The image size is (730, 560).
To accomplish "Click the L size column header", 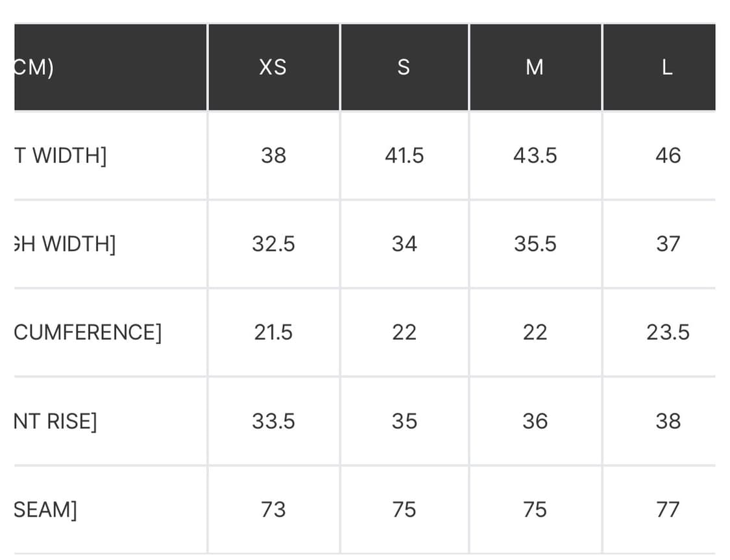I will tap(667, 67).
